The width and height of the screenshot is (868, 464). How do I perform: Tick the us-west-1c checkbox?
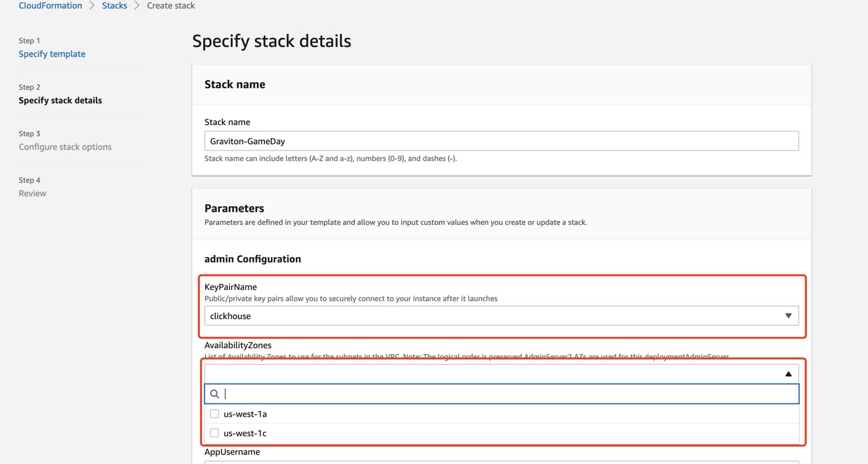[x=214, y=433]
